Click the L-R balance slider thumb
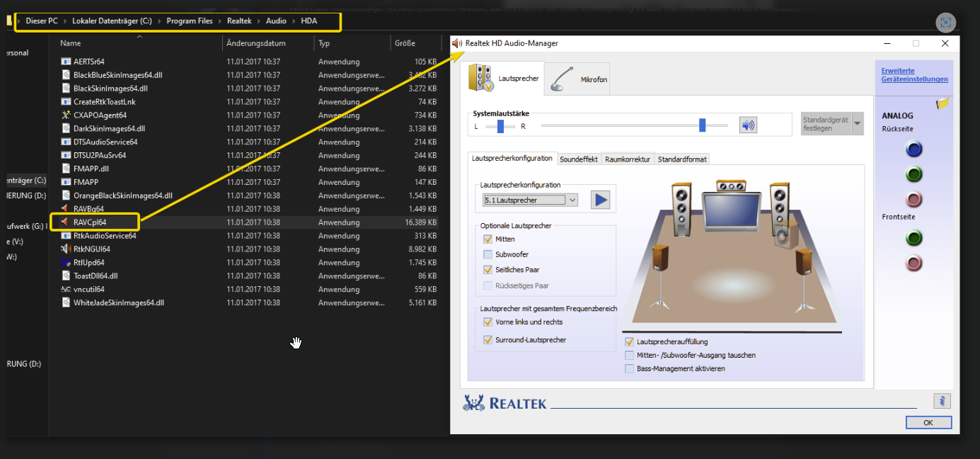Viewport: 980px width, 459px height. coord(500,126)
